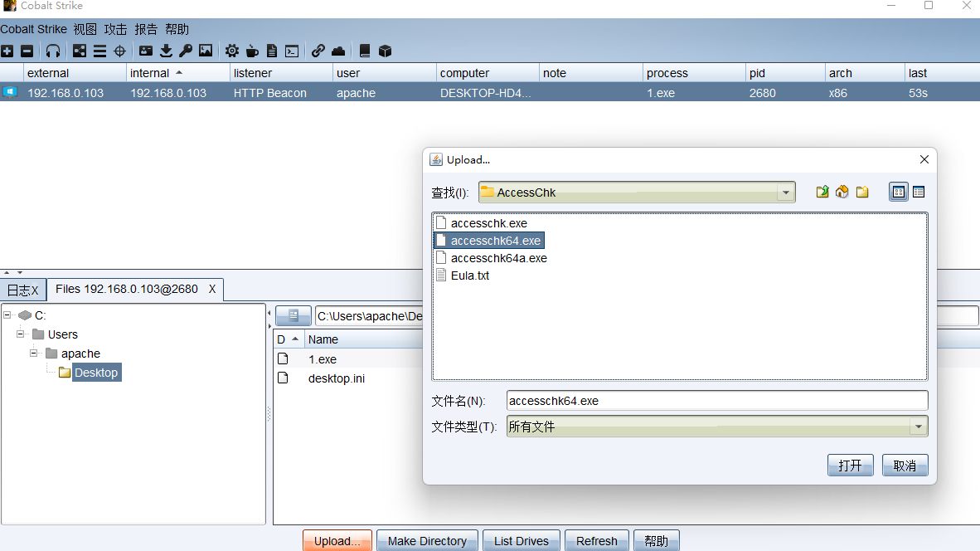Open Credentials via the ID card icon
The image size is (980, 551).
click(146, 51)
